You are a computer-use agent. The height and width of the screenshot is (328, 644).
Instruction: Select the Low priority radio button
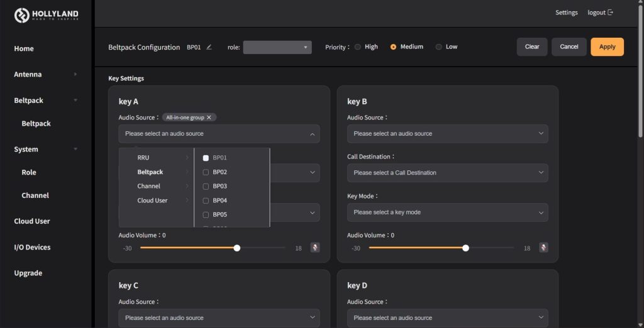(438, 47)
